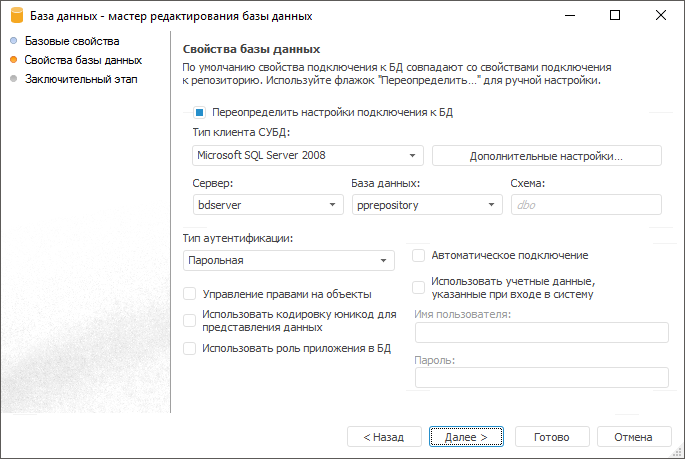Select the Свойства базы данных step
Viewport: 685px width, 459px height.
pos(83,61)
